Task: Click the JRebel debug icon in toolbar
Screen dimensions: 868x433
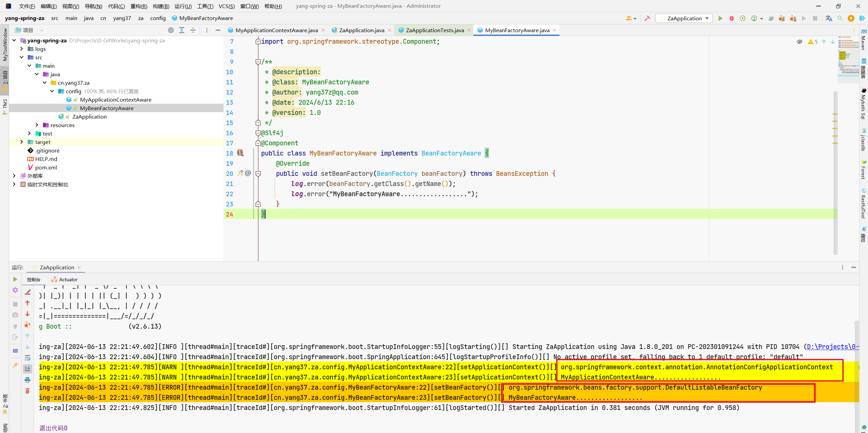Action: (x=793, y=18)
